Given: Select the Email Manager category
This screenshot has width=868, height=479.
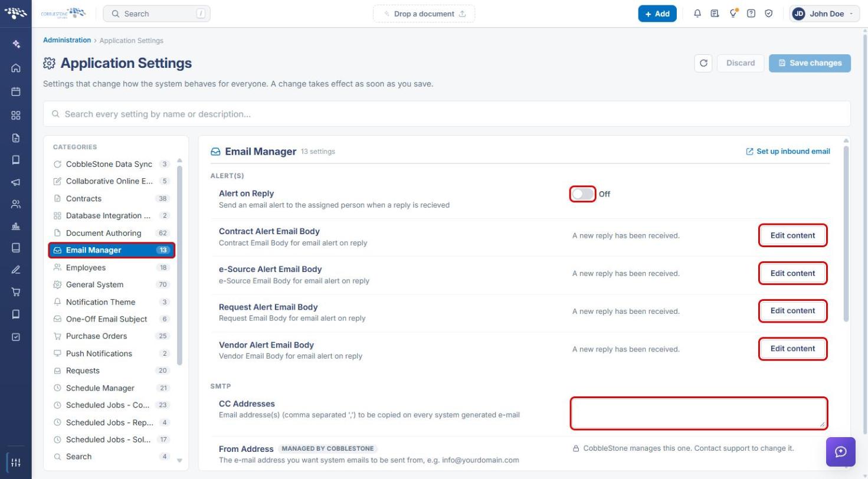Looking at the screenshot, I should (112, 250).
